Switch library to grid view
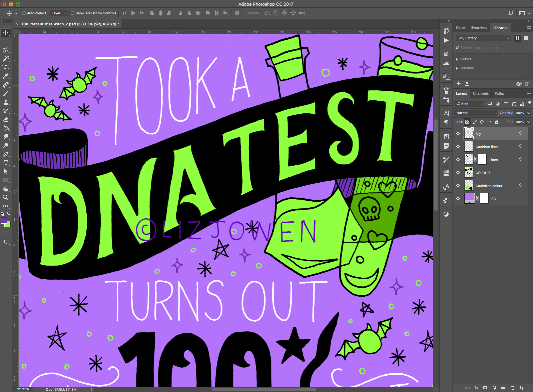Screen dimensions: 533x392 click(x=517, y=38)
